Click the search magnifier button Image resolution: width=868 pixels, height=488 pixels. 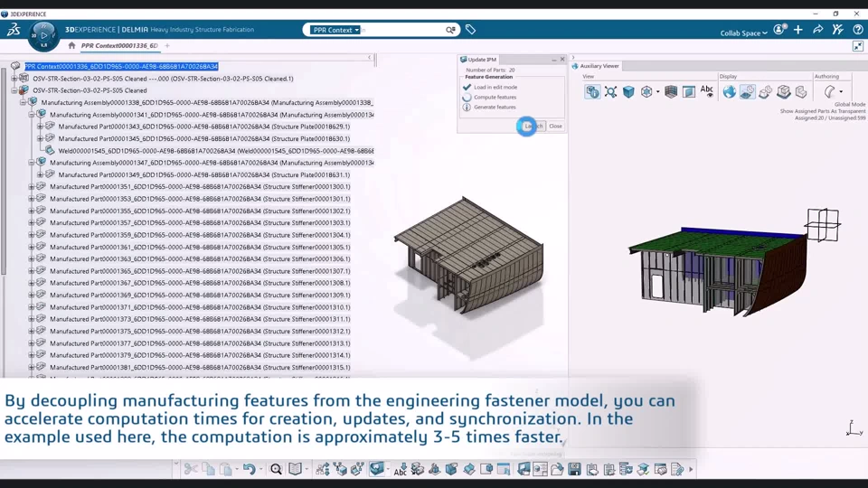450,30
